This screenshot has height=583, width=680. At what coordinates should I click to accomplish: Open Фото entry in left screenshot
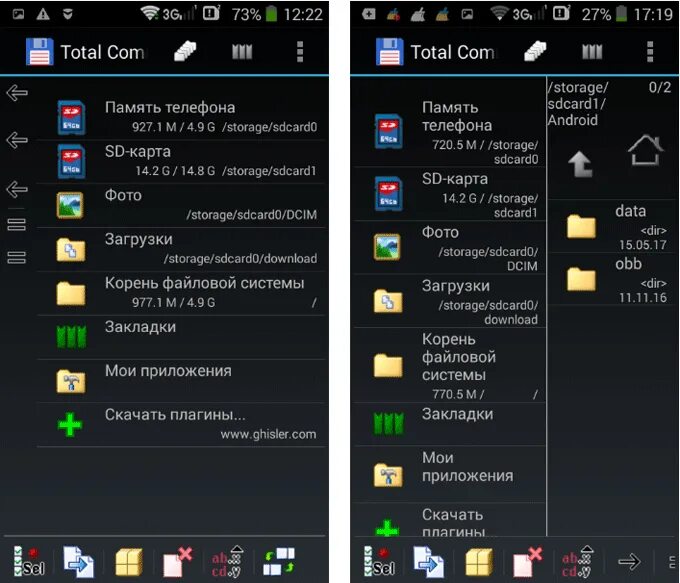[x=181, y=205]
